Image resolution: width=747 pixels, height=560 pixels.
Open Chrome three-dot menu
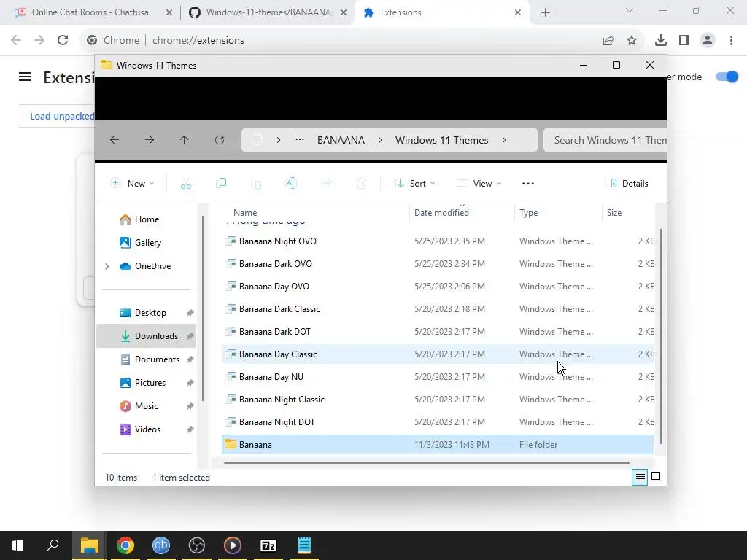[x=731, y=41]
